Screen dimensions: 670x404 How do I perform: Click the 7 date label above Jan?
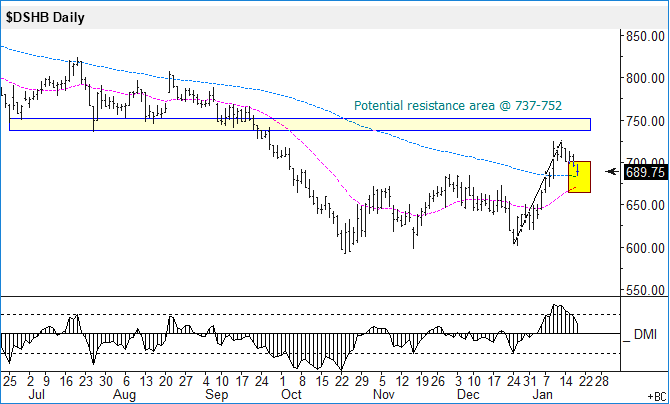(x=546, y=381)
